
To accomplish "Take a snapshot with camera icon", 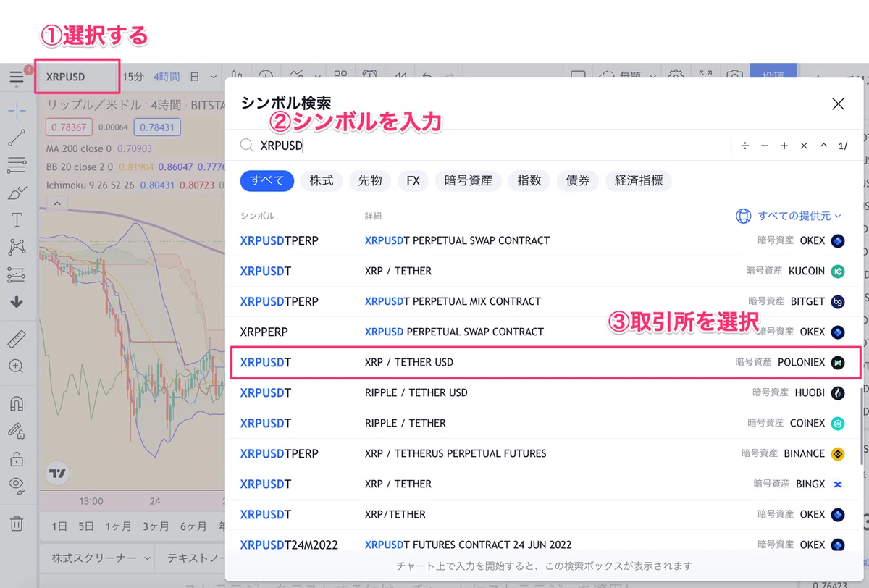I will 734,77.
